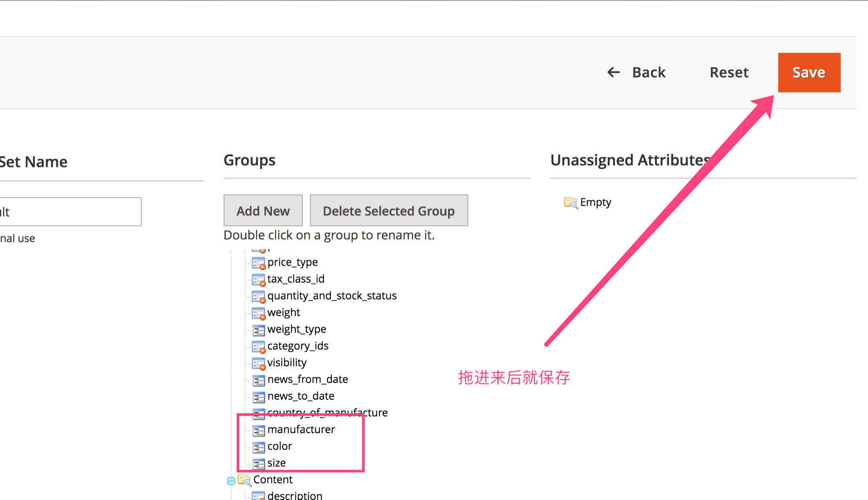Click the Reset button
Viewport: 868px width, 500px height.
click(728, 73)
